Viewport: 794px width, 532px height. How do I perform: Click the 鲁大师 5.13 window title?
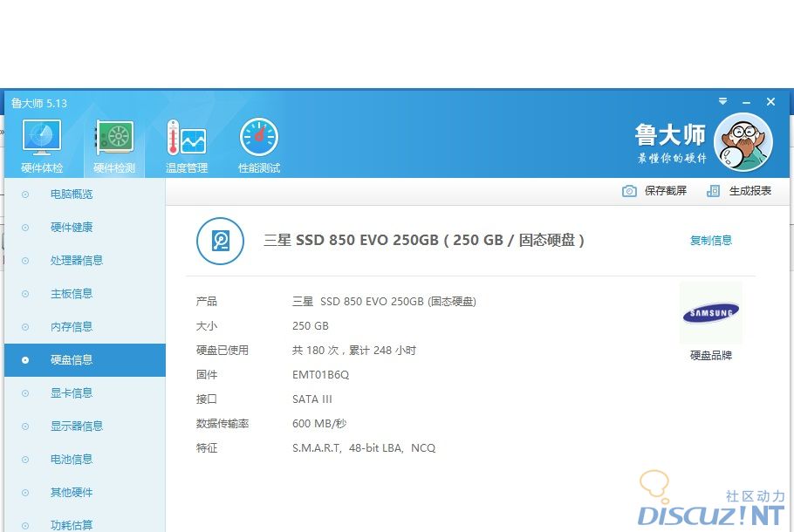click(39, 103)
